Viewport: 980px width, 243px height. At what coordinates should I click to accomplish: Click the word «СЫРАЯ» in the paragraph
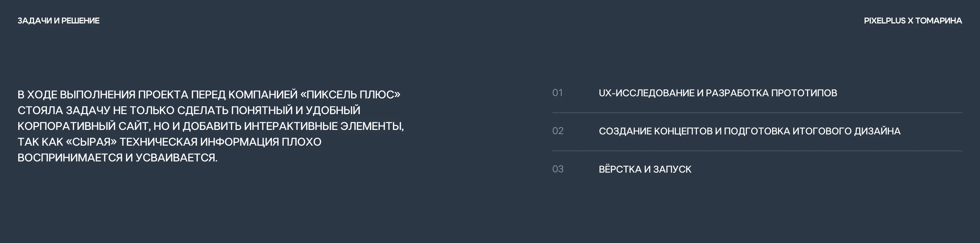91,142
